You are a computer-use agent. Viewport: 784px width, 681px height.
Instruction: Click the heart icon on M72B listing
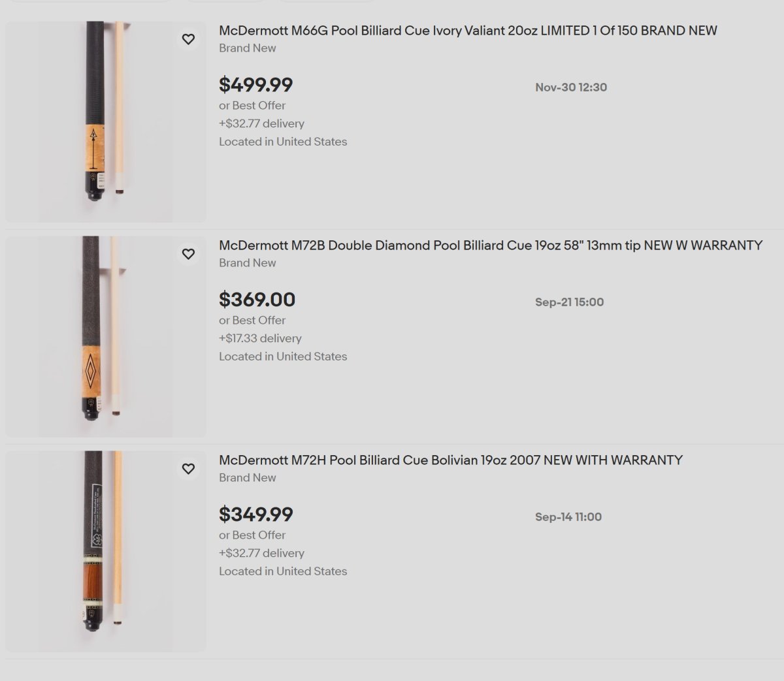pos(188,254)
